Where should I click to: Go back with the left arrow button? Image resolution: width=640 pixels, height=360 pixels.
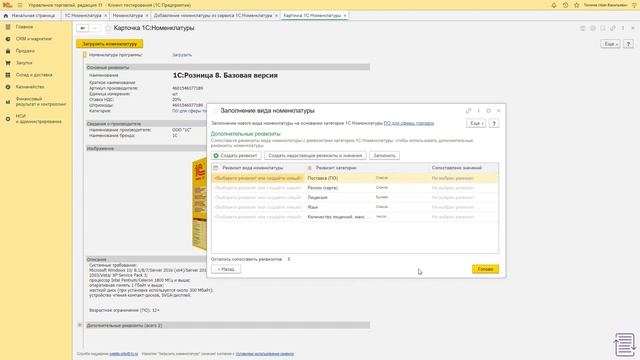(83, 28)
